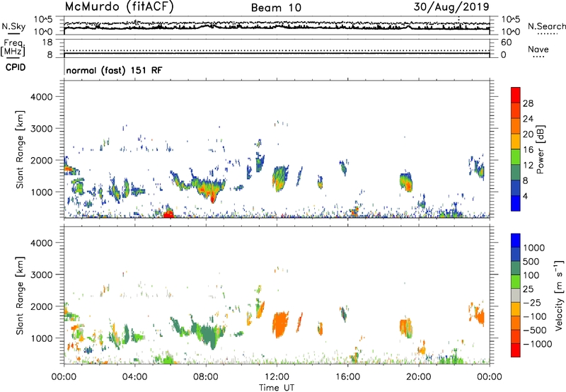Click the gray -25 to 25 velocity segment
Image resolution: width=566 pixels, height=392 pixels.
pyautogui.click(x=516, y=296)
